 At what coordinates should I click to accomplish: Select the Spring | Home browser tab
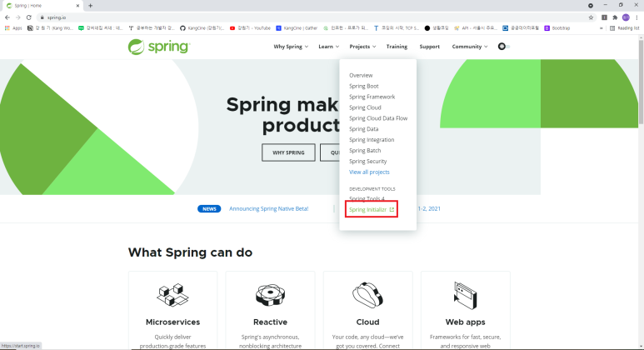(42, 5)
